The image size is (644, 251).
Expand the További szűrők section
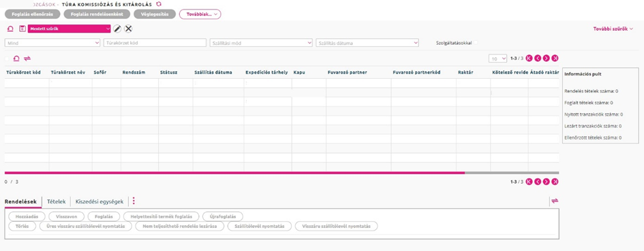click(613, 29)
